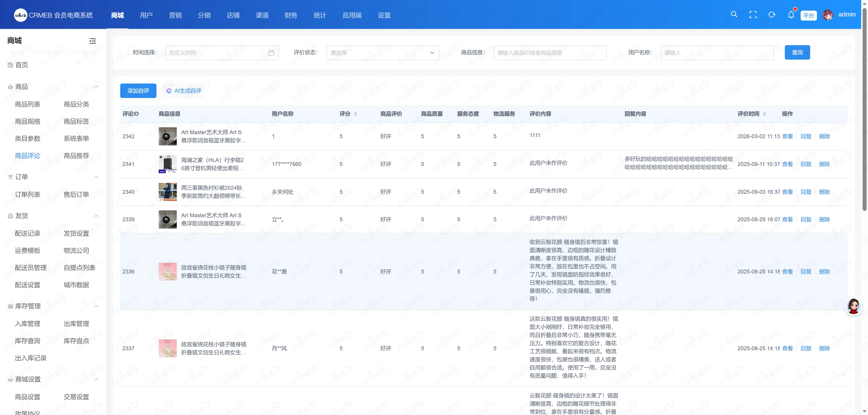Screen dimensions: 868x415
Task: Click the 添加自评 button
Action: point(138,91)
